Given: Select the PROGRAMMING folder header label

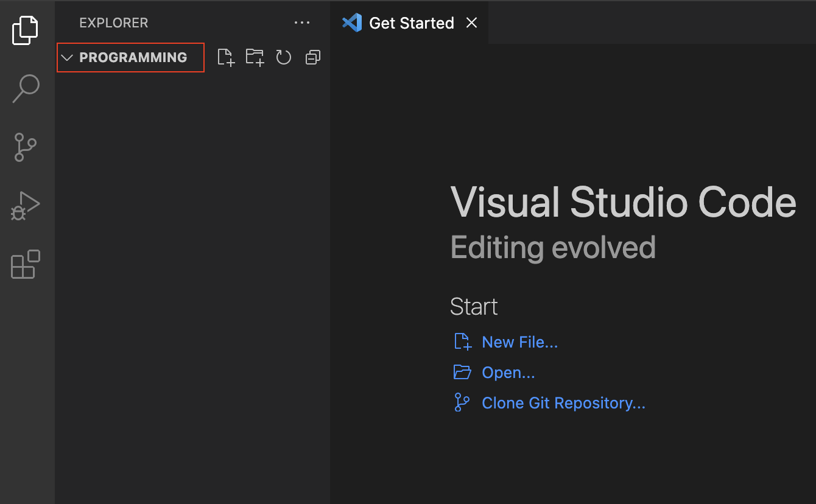Looking at the screenshot, I should [133, 58].
